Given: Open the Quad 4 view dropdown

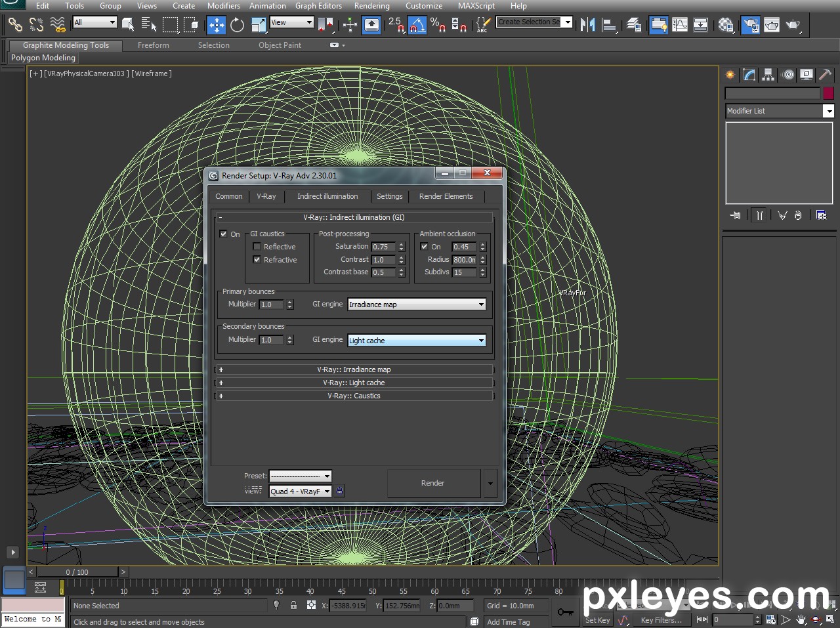Looking at the screenshot, I should pos(301,491).
